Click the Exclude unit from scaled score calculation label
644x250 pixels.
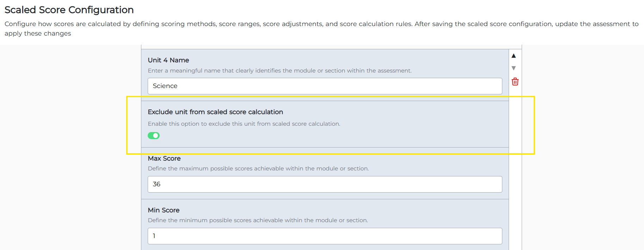tap(215, 112)
